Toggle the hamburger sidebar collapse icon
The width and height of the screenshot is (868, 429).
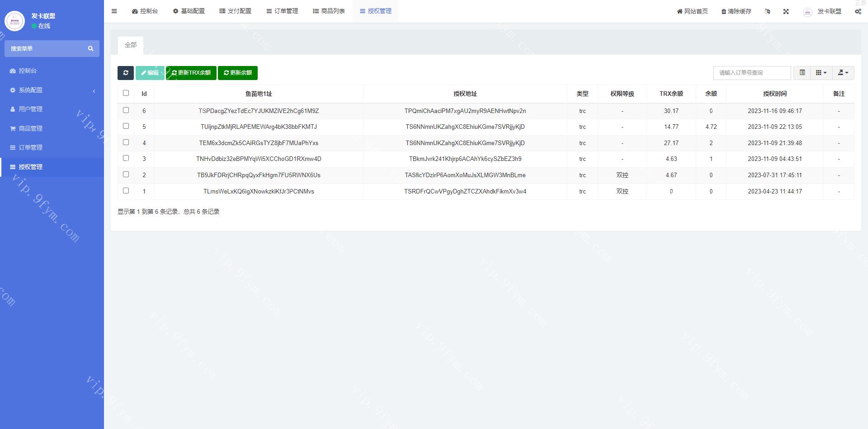114,11
